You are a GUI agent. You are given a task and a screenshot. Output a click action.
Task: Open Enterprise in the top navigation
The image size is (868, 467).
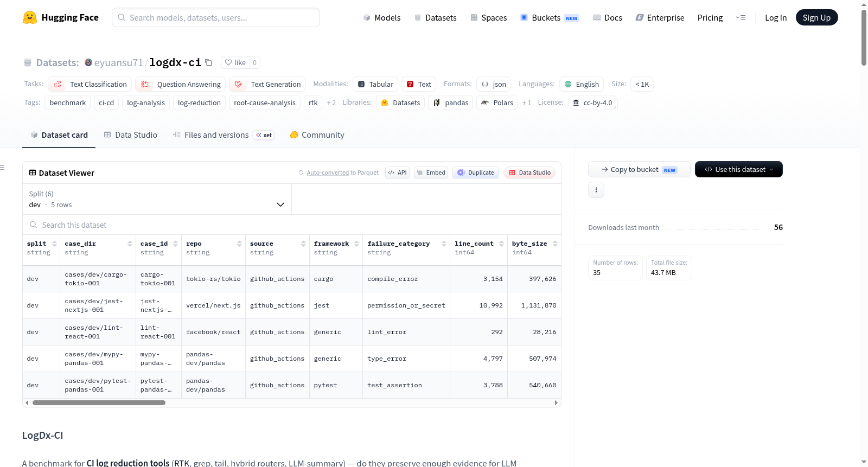click(660, 17)
